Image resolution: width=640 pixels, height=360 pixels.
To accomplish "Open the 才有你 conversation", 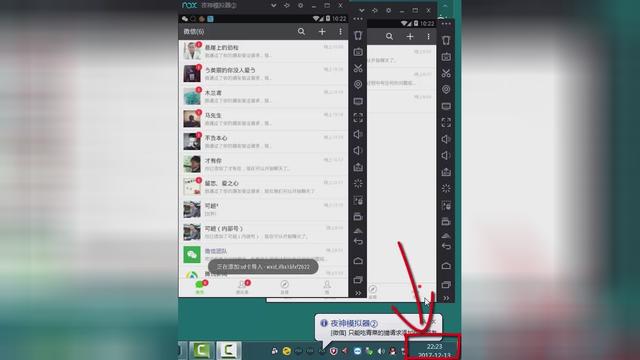I will coord(263,164).
